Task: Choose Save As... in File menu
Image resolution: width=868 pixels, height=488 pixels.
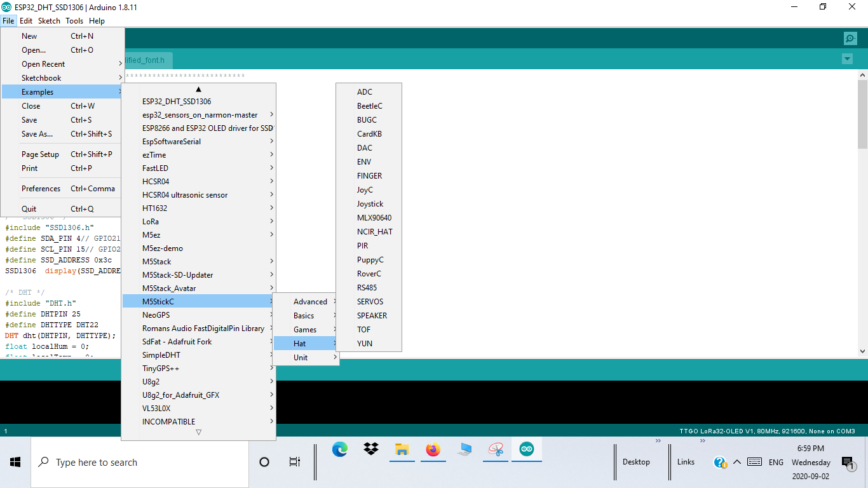Action: pos(62,134)
